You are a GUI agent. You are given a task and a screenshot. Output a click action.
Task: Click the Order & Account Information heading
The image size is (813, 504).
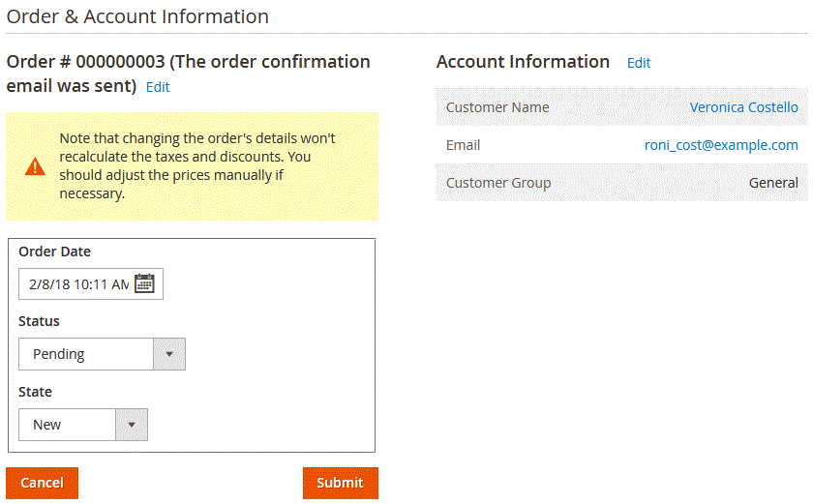[137, 16]
